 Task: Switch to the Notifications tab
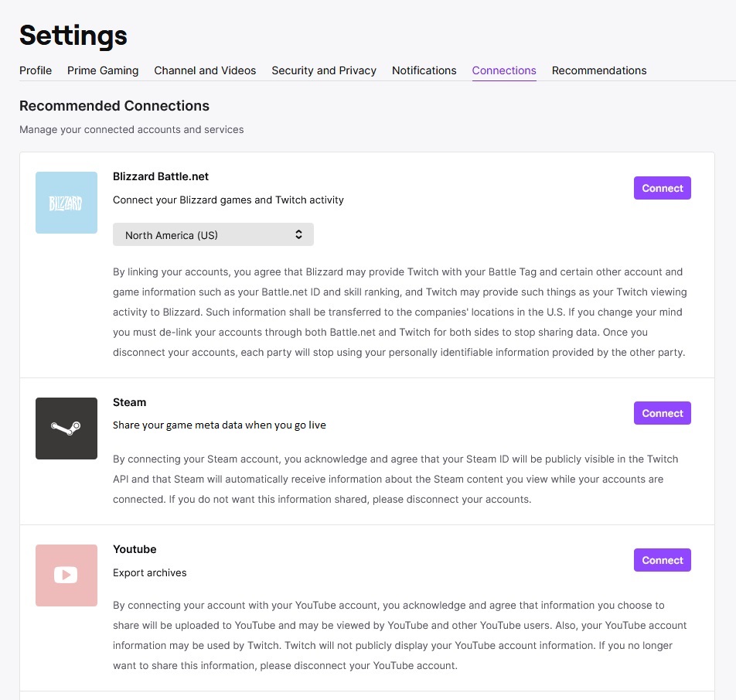[424, 70]
